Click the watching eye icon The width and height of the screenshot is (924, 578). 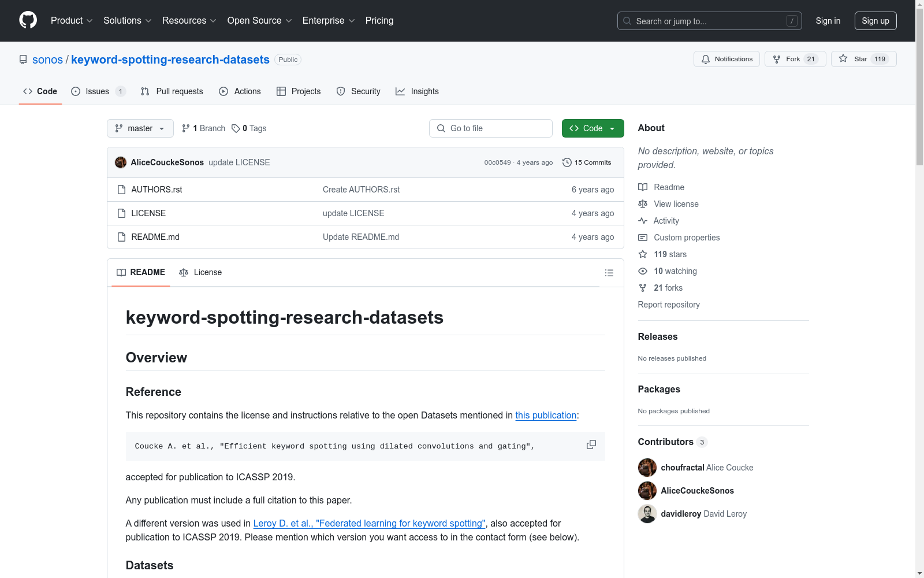[x=643, y=271]
